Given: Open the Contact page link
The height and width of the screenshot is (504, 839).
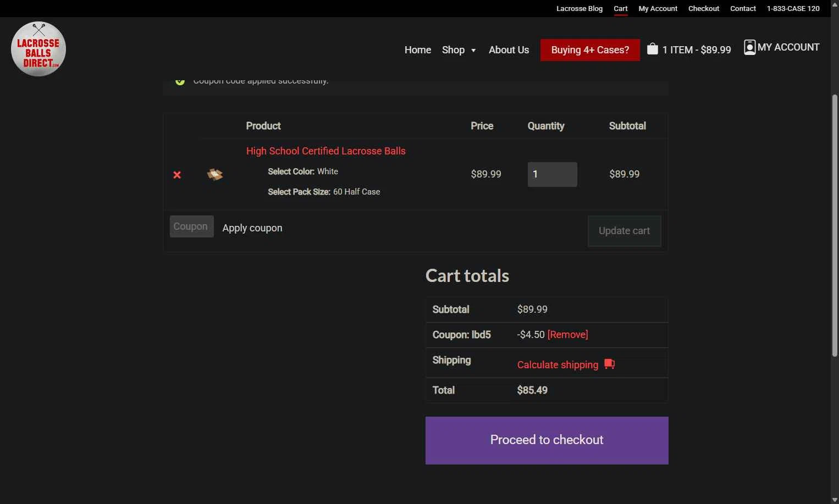Looking at the screenshot, I should 743,8.
